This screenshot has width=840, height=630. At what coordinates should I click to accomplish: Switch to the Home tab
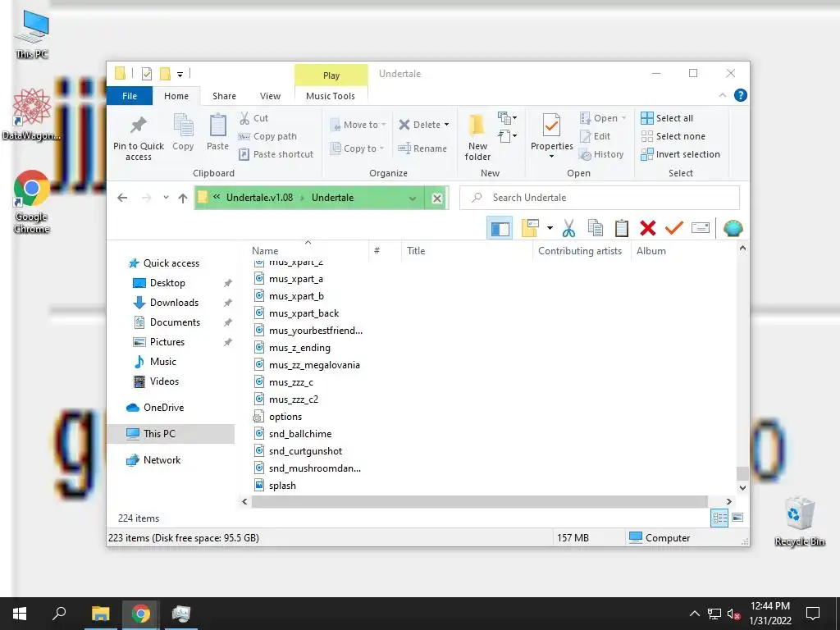[176, 96]
